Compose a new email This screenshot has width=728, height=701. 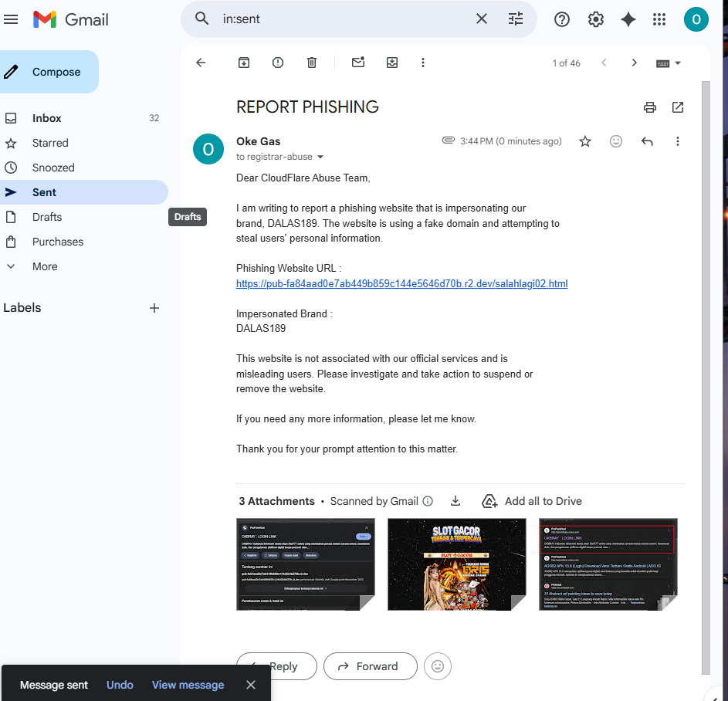(49, 72)
